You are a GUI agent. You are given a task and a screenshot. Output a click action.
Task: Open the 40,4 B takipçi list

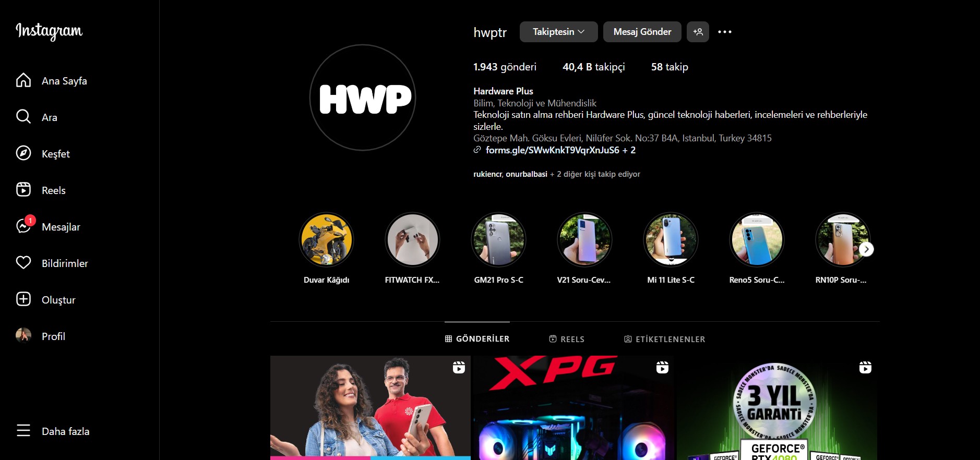(593, 67)
